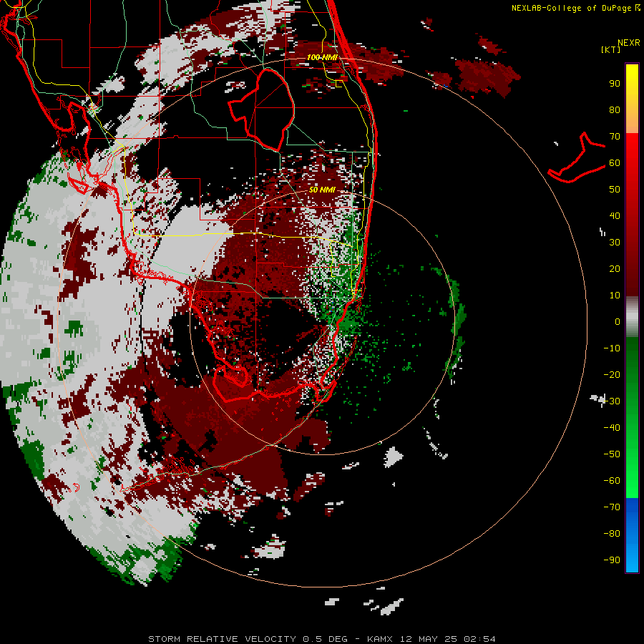Click the -20 value on velocity scale

pos(612,374)
